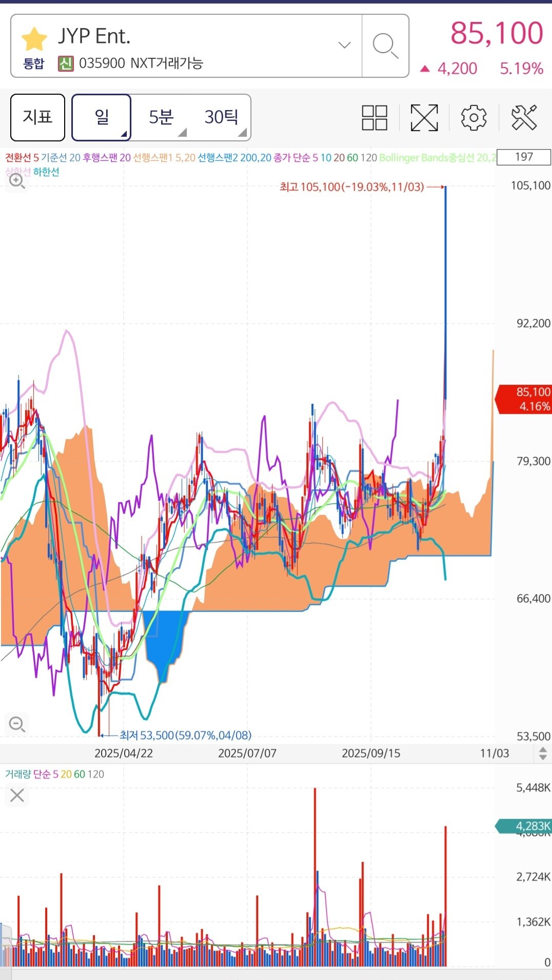This screenshot has height=980, width=552.
Task: Click the current price label 85,100
Action: [x=497, y=33]
